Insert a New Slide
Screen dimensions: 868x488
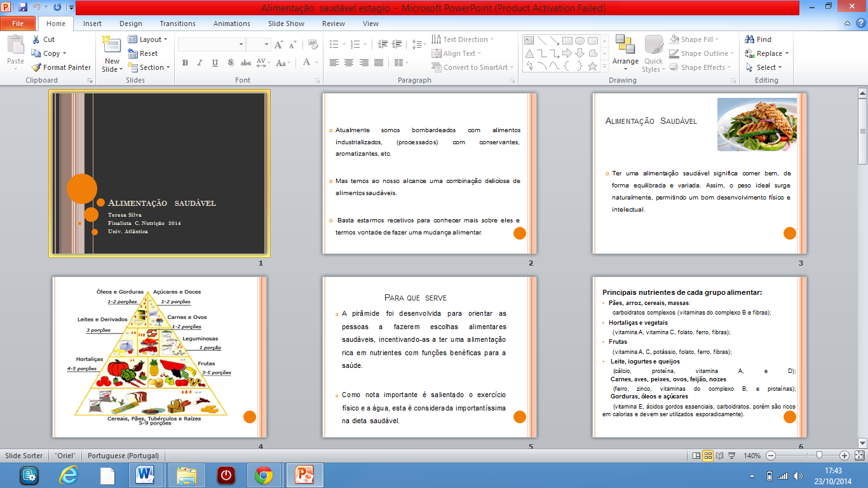(x=112, y=53)
